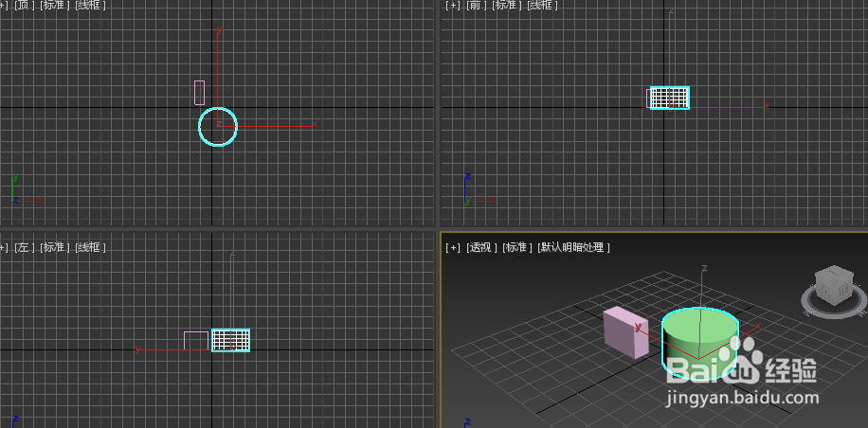
Task: Open the perspective viewport's [标准] menu
Action: [x=517, y=247]
